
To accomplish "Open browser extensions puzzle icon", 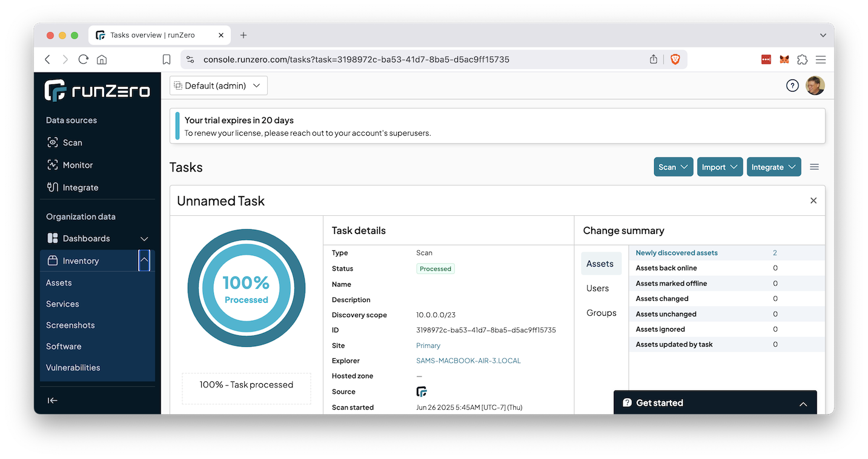I will (x=802, y=59).
